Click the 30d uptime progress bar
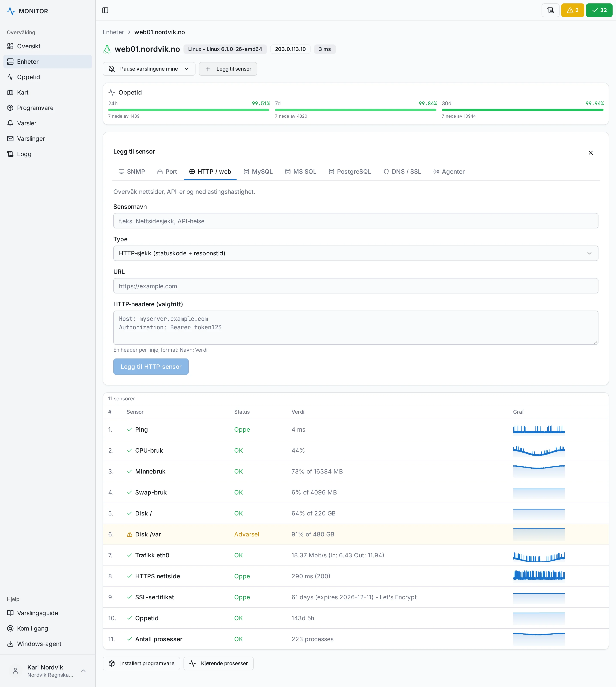The width and height of the screenshot is (616, 687). click(523, 110)
